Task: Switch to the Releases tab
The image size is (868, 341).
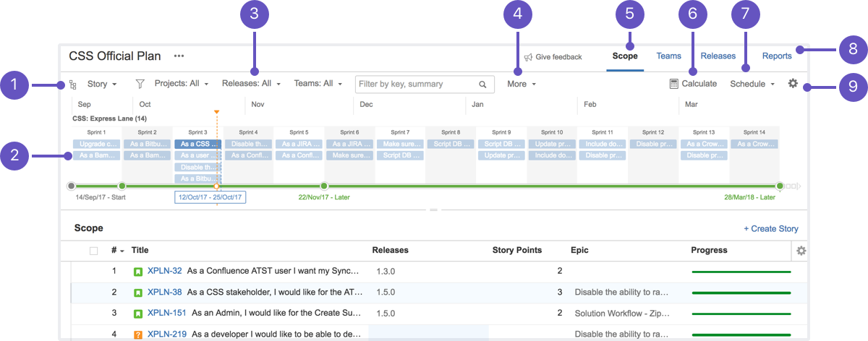Action: [x=718, y=56]
